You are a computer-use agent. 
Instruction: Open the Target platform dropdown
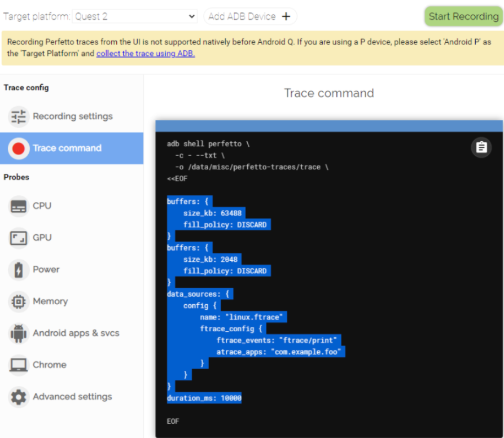(x=134, y=16)
